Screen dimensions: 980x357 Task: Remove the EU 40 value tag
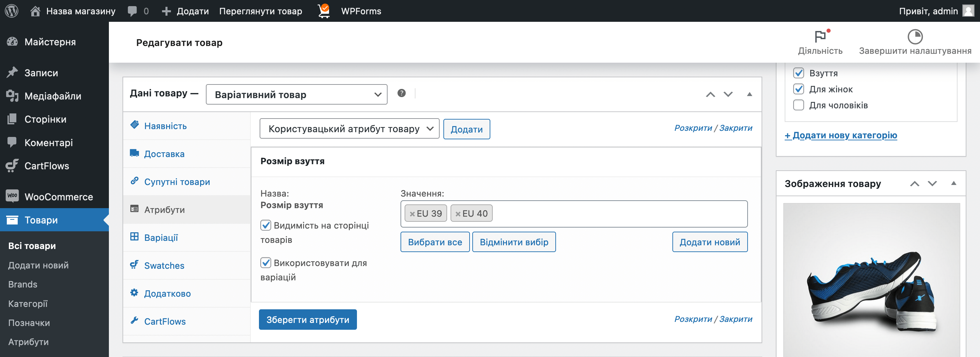tap(458, 214)
